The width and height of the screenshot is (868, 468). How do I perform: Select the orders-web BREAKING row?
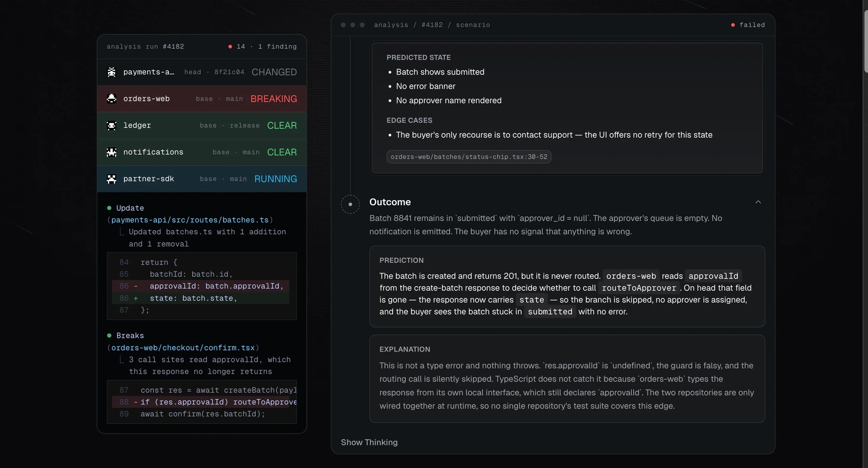tap(202, 99)
